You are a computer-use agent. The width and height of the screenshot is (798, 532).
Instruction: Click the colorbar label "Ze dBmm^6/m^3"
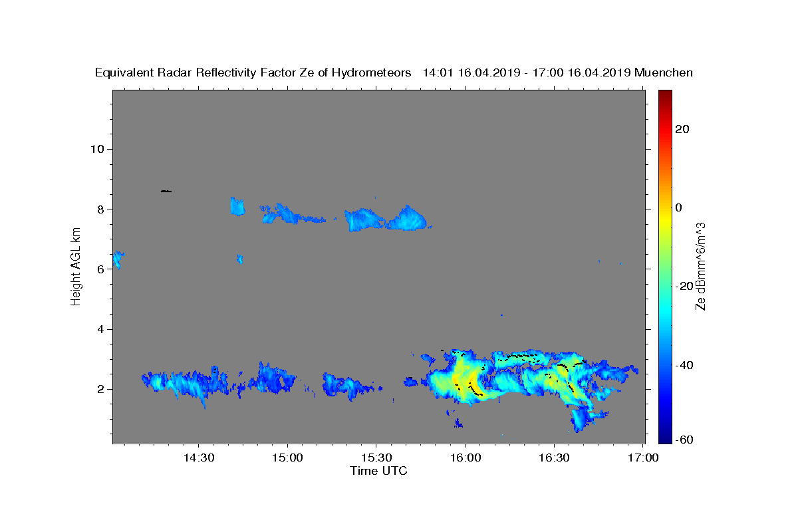coord(700,266)
